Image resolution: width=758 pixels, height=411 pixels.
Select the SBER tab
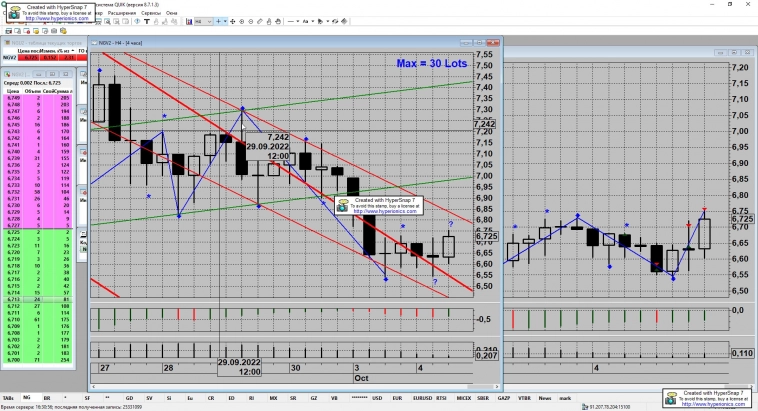(483, 397)
